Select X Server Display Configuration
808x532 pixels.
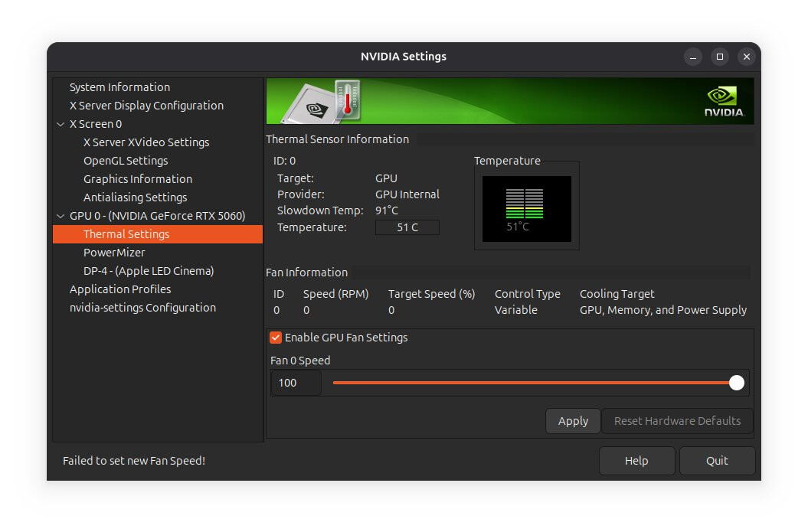pyautogui.click(x=146, y=106)
